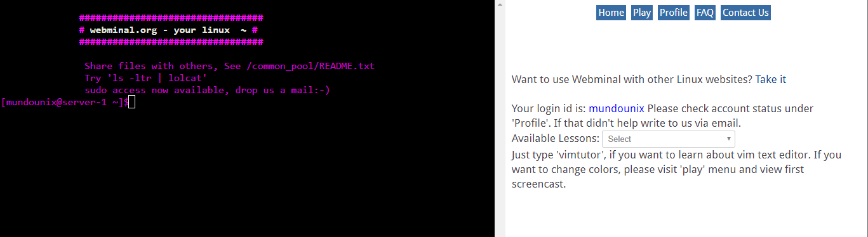Open the FAQ page

705,13
